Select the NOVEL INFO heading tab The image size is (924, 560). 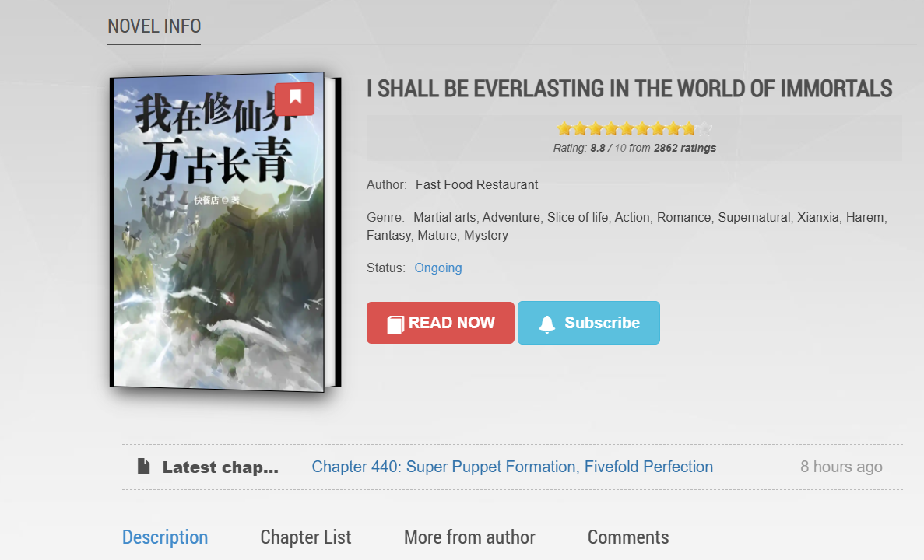click(154, 26)
